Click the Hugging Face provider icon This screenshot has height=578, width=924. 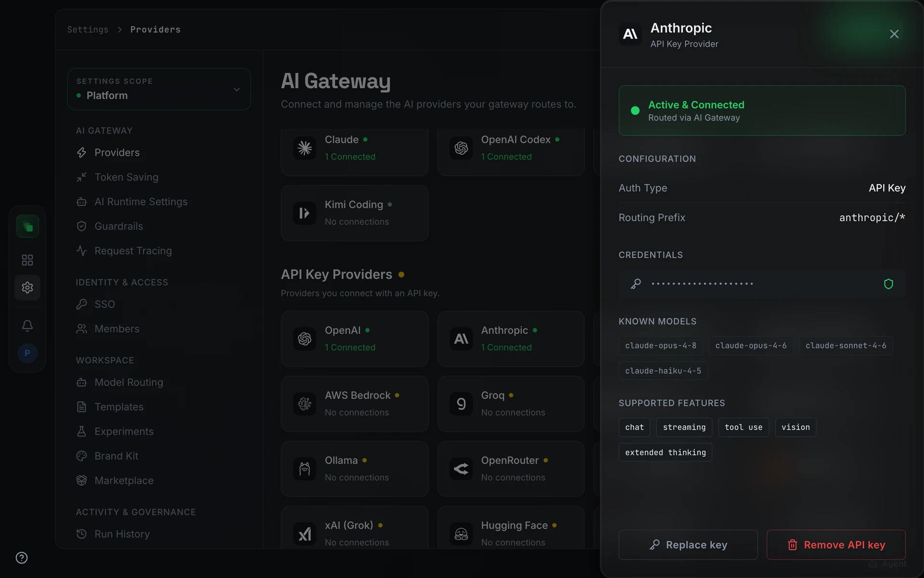461,534
